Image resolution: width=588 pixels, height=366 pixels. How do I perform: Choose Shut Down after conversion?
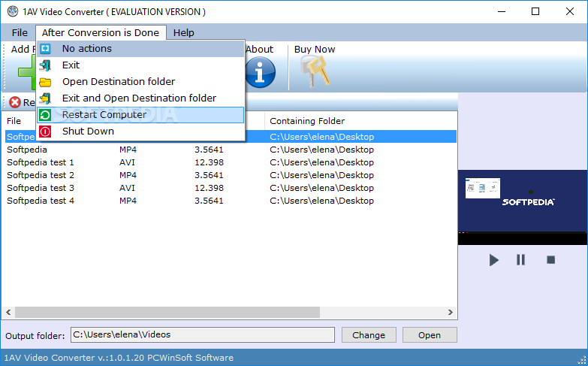tap(140, 132)
